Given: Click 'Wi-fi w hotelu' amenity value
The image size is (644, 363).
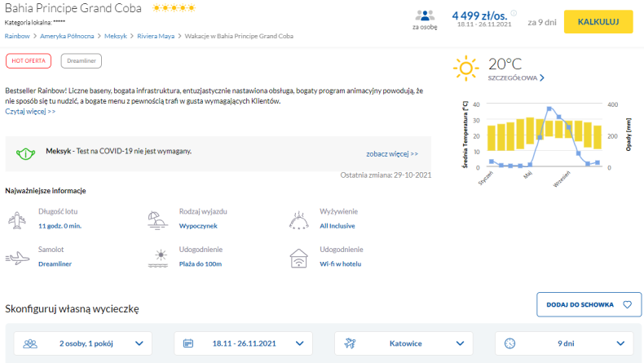Looking at the screenshot, I should point(341,264).
